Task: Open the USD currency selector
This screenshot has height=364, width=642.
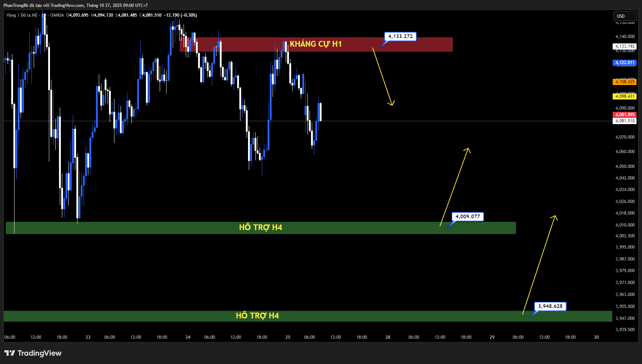Action: point(625,16)
